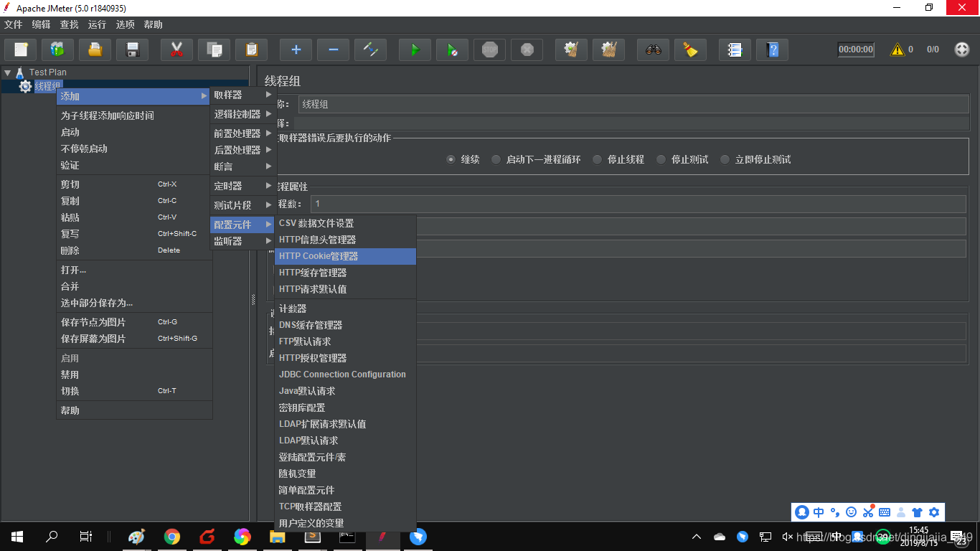The image size is (980, 551).
Task: Select the 继续 radio button
Action: [451, 159]
